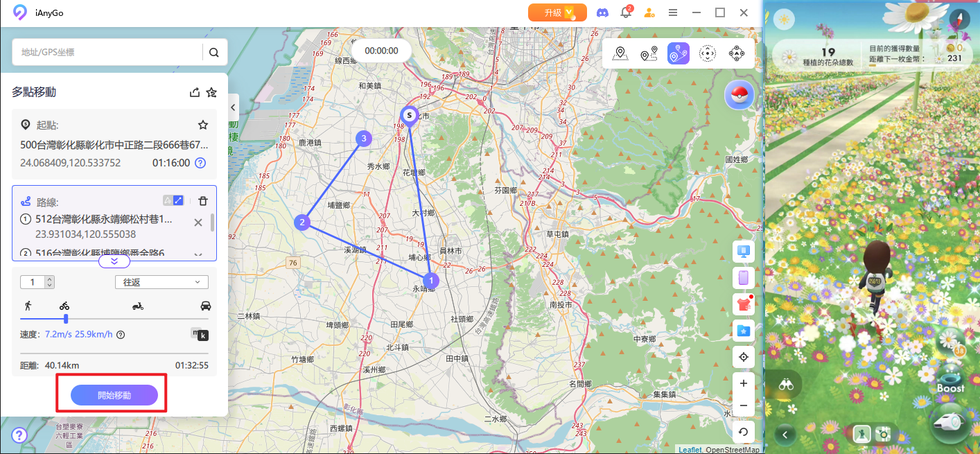Screen dimensions: 980x454
Task: Click the 00:00:00 timer display
Action: pyautogui.click(x=381, y=51)
